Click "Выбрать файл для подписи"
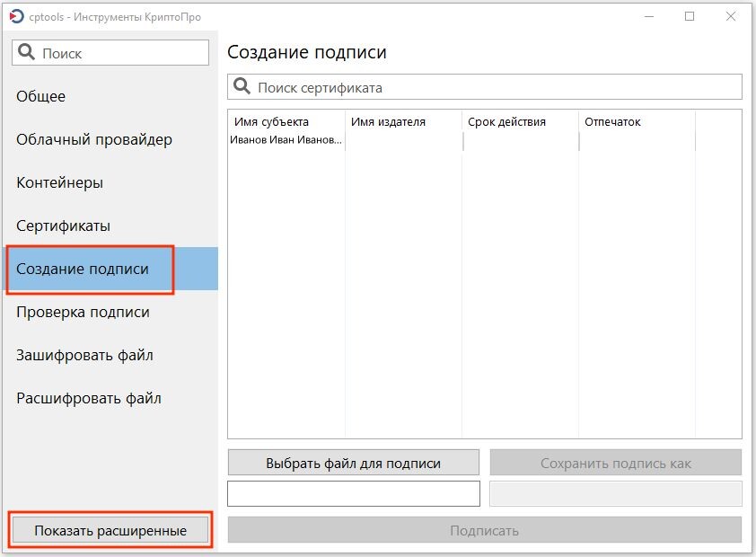 click(354, 462)
